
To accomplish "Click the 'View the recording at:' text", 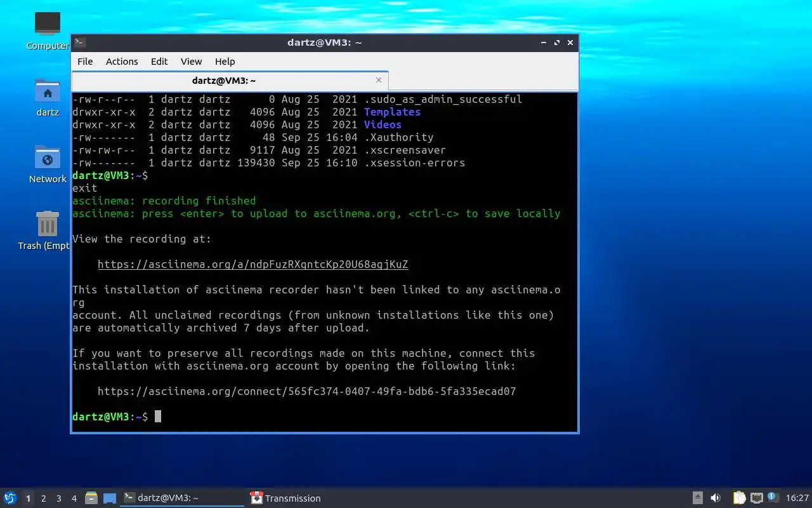I will 142,239.
